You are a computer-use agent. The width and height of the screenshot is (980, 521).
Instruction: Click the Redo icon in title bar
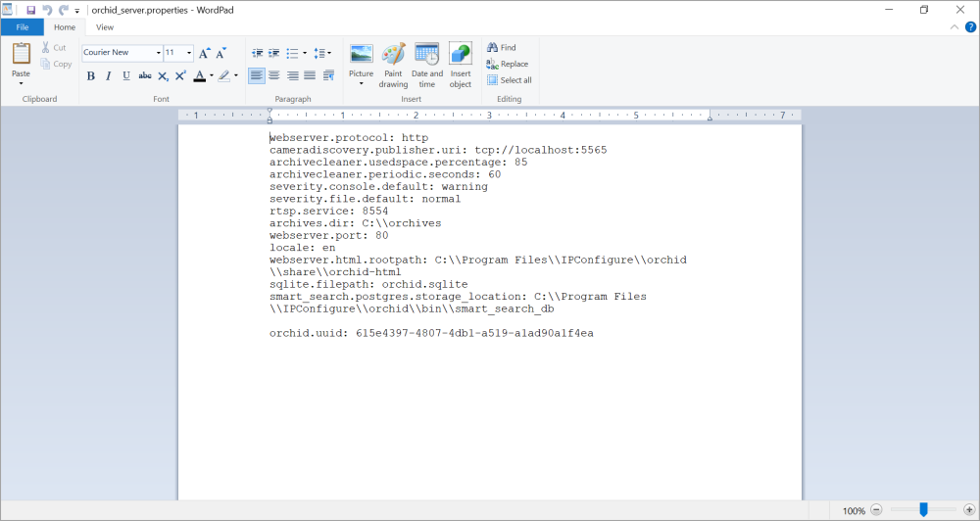[x=63, y=10]
